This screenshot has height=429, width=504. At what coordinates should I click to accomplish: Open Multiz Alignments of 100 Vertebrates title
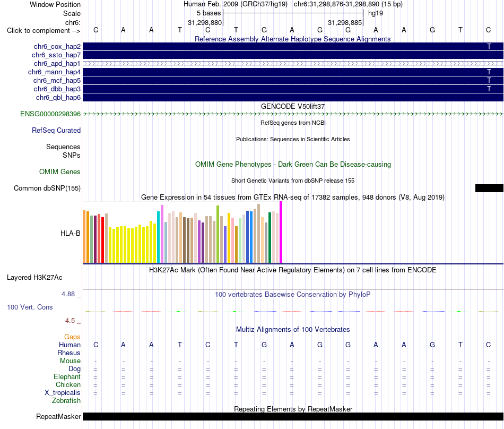click(293, 329)
